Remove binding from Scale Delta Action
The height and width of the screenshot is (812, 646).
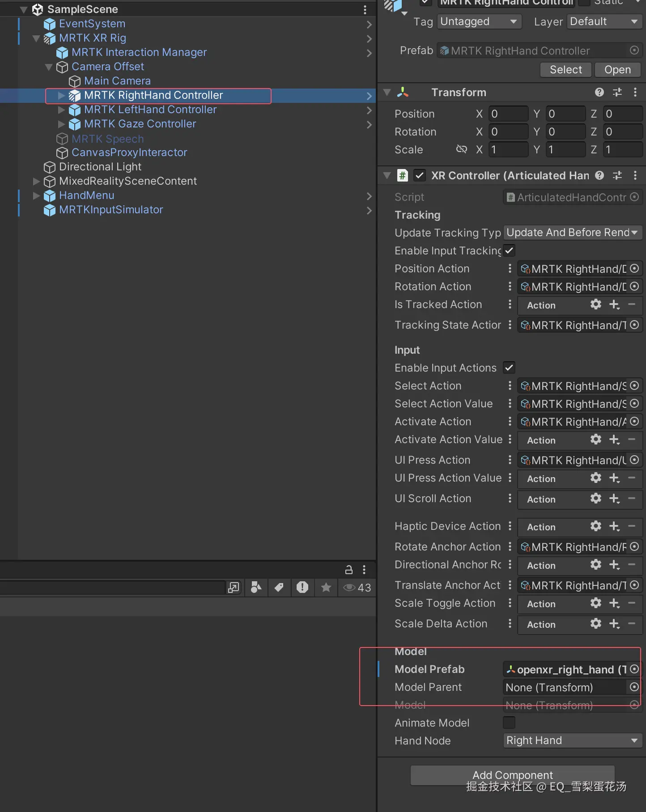coord(632,624)
